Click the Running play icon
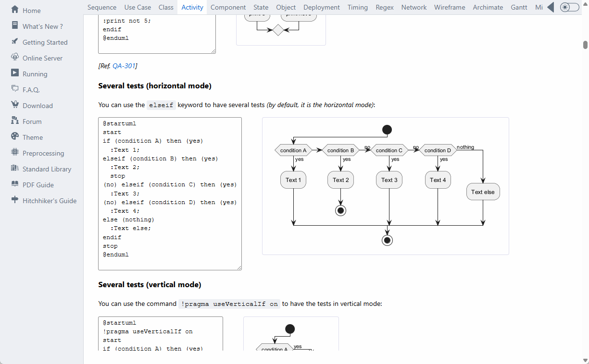 click(x=14, y=73)
